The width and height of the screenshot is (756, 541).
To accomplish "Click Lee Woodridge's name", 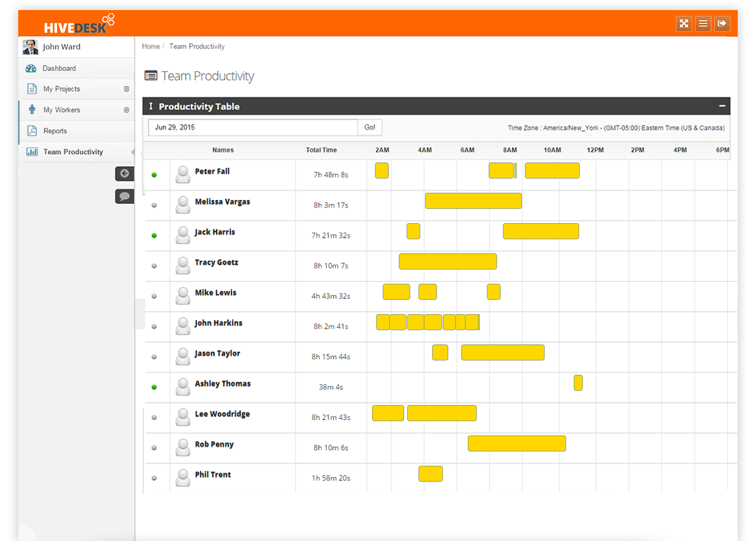I will coord(222,414).
